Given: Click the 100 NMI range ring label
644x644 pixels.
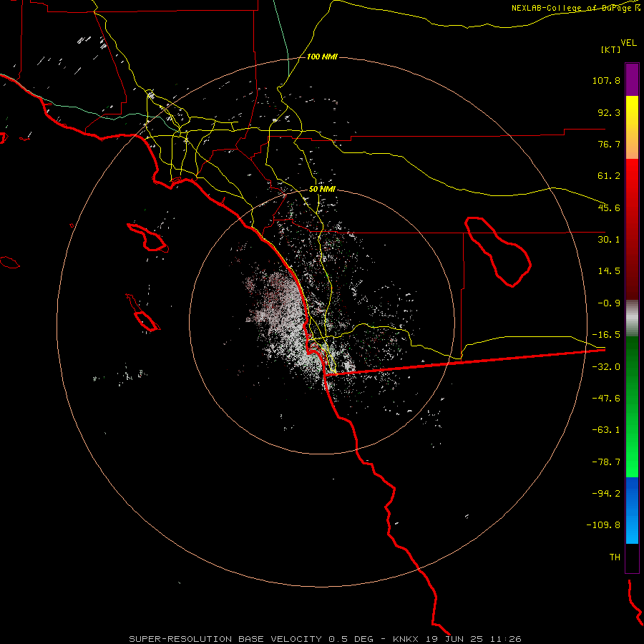Looking at the screenshot, I should (x=322, y=57).
